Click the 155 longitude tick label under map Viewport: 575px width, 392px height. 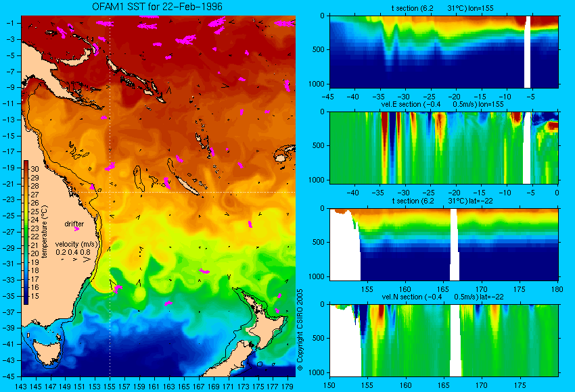(x=110, y=386)
